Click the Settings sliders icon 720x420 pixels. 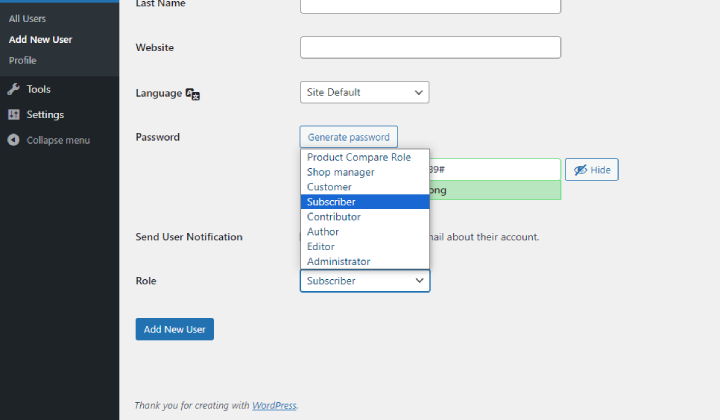(13, 115)
